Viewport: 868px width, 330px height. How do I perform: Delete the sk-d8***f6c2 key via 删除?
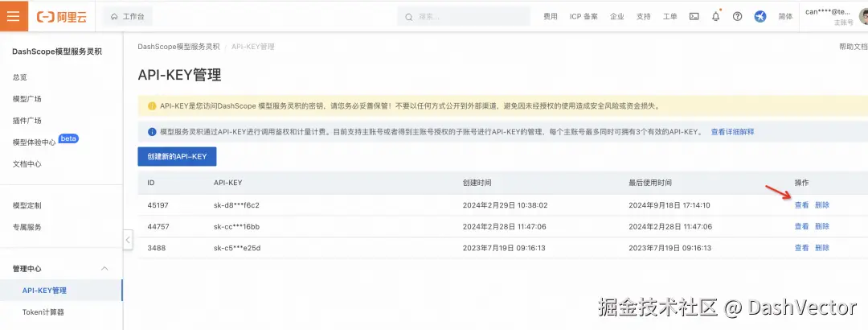pyautogui.click(x=822, y=204)
